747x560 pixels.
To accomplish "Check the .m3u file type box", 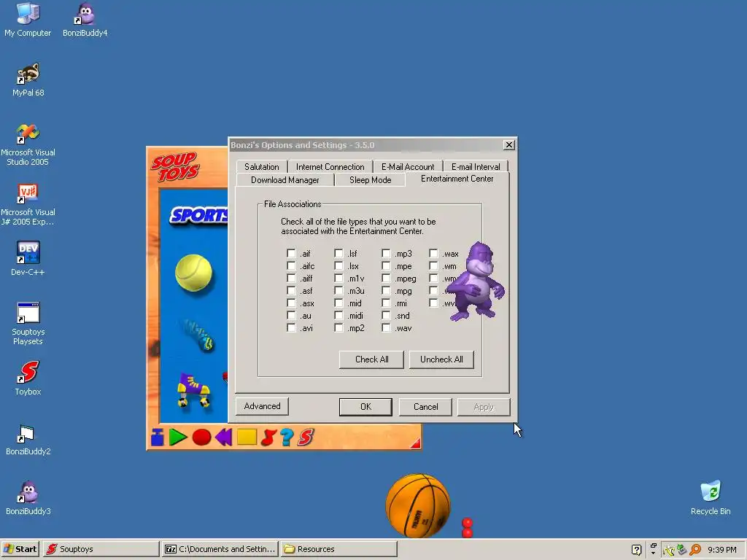I will click(x=338, y=290).
